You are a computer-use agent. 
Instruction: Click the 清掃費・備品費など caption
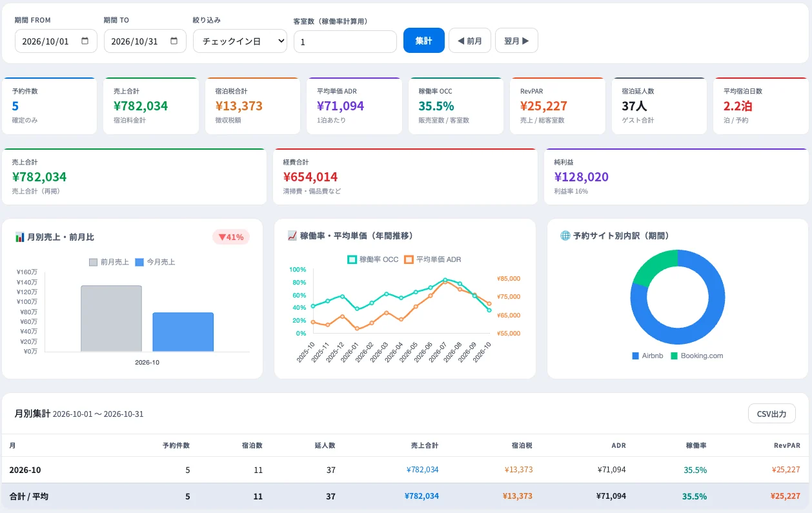(312, 191)
